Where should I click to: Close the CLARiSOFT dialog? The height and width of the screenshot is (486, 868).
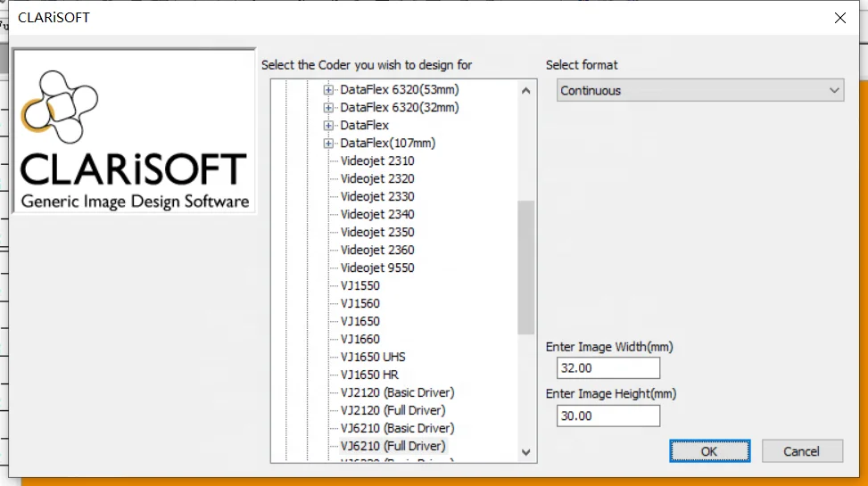pos(839,18)
